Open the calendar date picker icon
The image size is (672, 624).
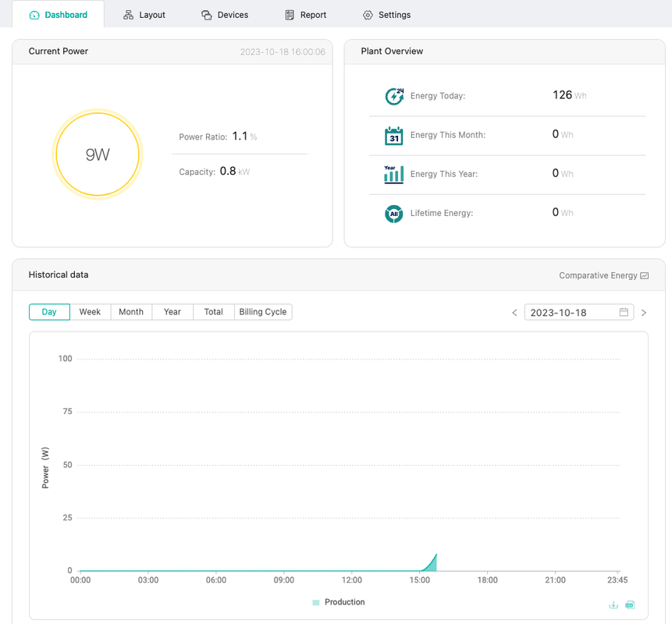(x=624, y=312)
